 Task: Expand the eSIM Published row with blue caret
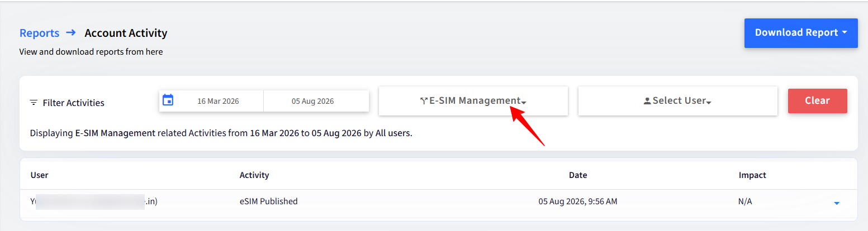point(837,203)
